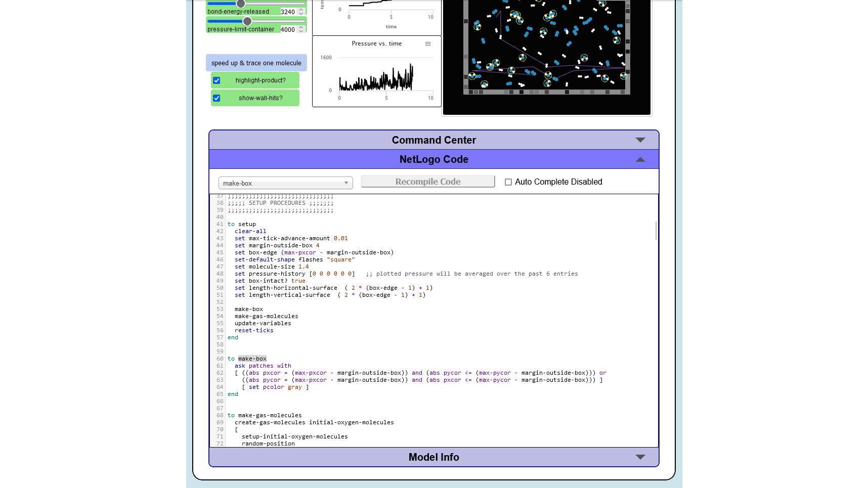Viewport: 868px width, 488px height.
Task: Click 'set molecule-size 1.4' code line
Action: point(272,267)
